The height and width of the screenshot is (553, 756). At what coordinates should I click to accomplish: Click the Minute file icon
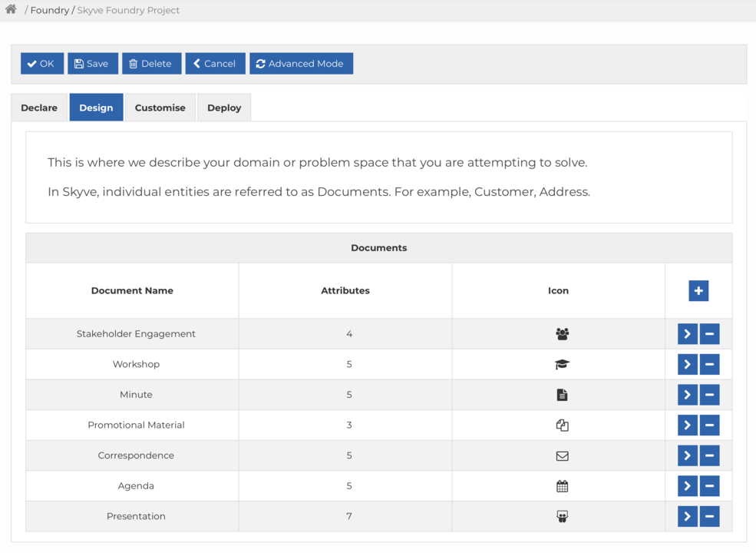pyautogui.click(x=562, y=395)
